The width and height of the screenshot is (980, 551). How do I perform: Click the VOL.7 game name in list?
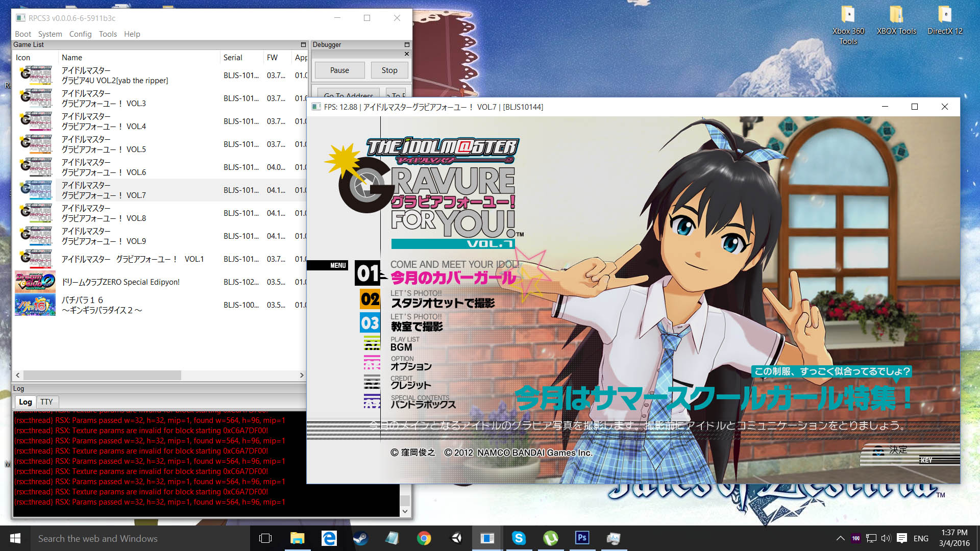[104, 190]
